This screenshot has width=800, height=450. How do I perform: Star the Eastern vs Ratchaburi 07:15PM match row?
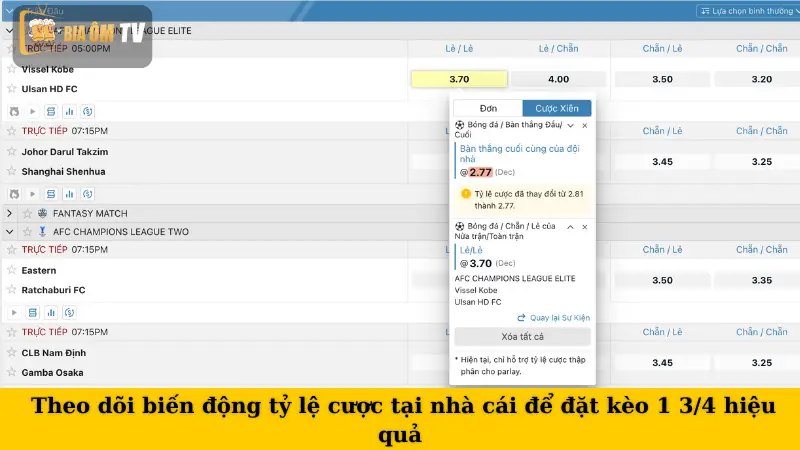12,249
